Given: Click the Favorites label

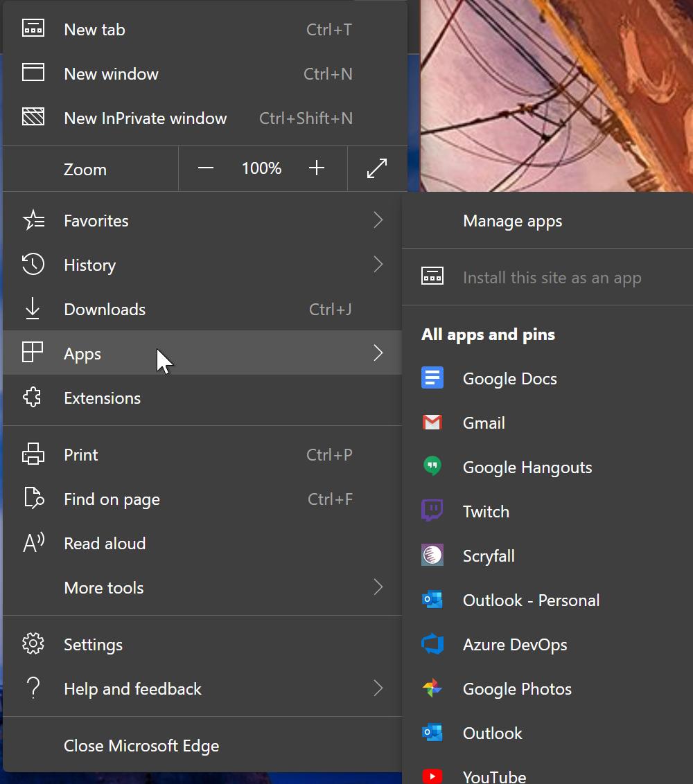Looking at the screenshot, I should tap(96, 220).
